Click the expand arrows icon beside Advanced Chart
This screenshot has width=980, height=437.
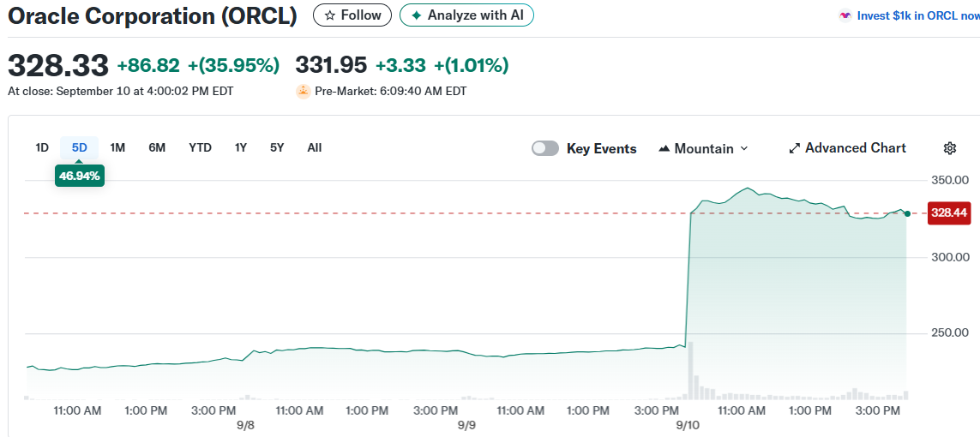(x=795, y=148)
